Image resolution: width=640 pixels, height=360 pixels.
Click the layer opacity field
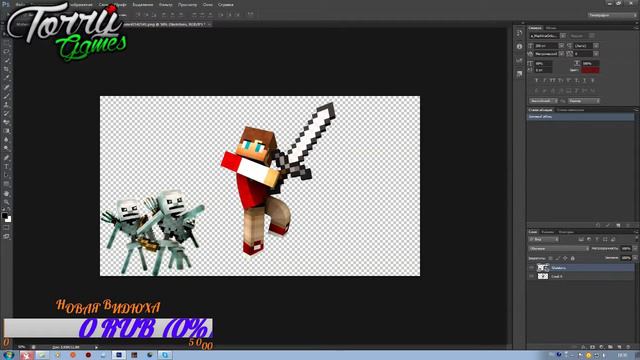[x=626, y=249]
